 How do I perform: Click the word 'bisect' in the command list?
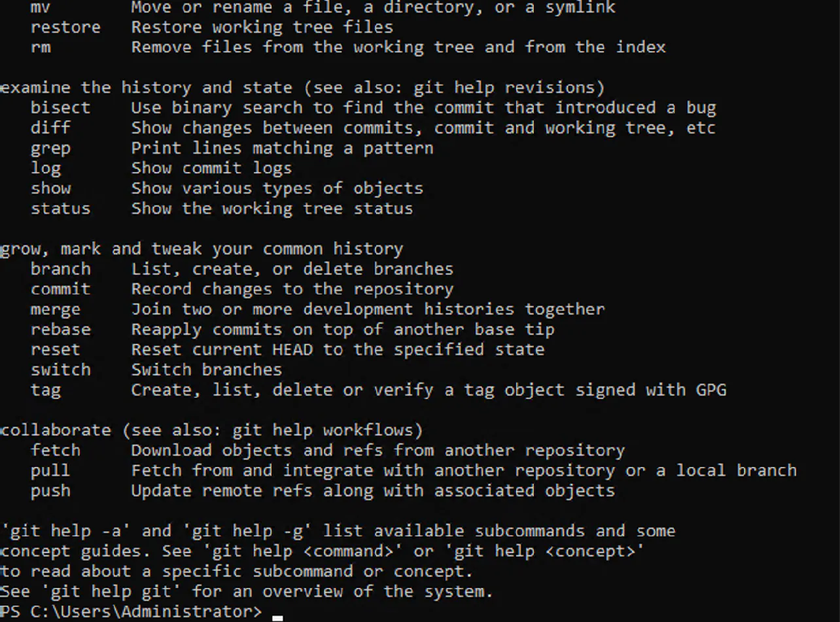tap(60, 107)
